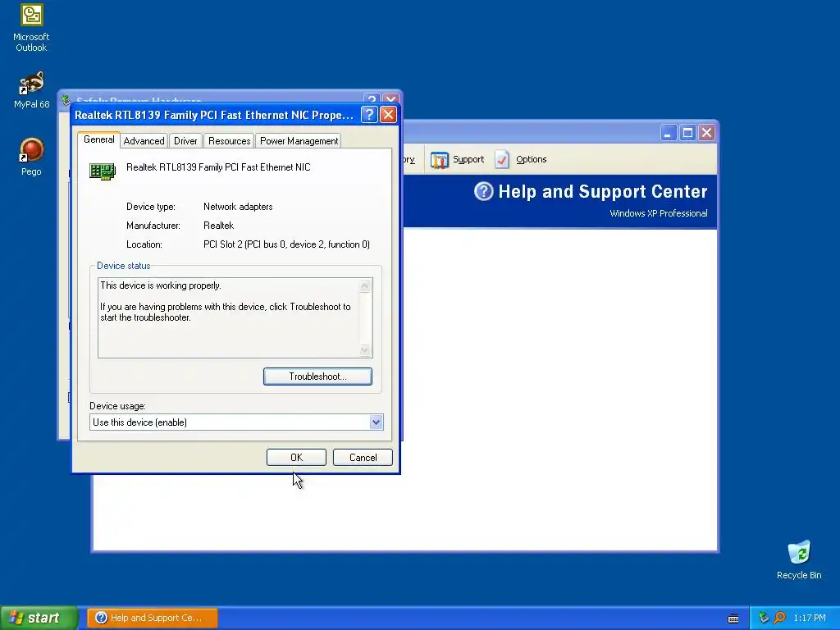Click Cancel in the Properties dialog
This screenshot has height=630, width=840.
363,458
